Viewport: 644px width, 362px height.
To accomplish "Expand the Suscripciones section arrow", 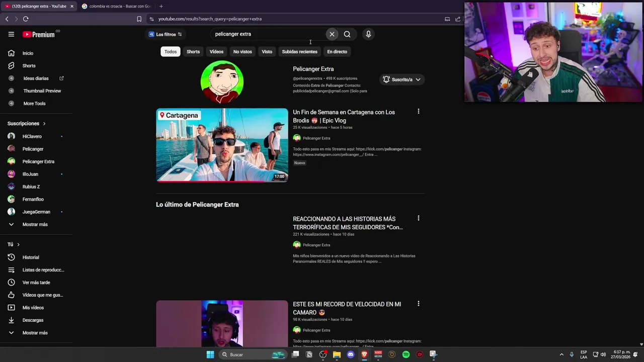I will click(44, 124).
